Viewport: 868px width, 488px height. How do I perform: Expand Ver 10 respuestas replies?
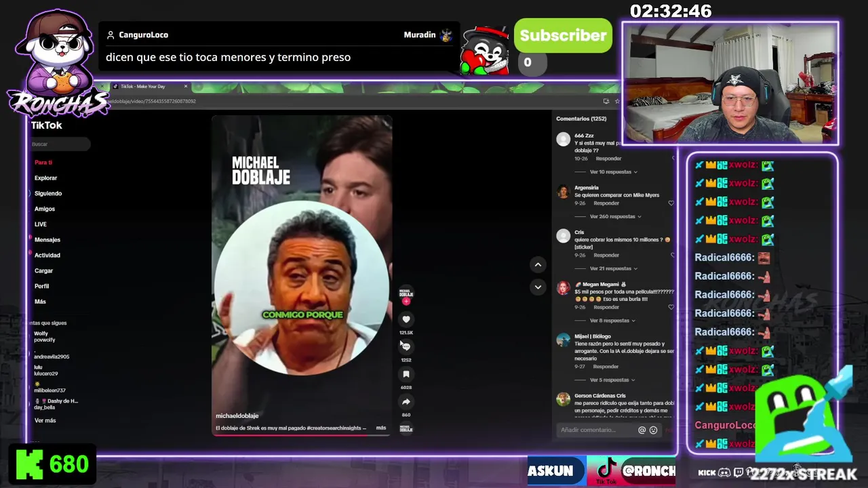(x=614, y=172)
